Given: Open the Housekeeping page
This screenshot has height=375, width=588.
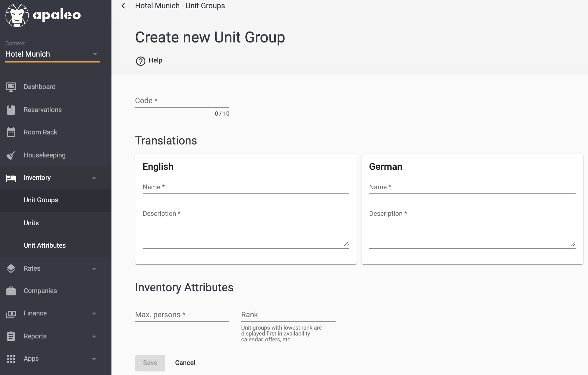Looking at the screenshot, I should [x=56, y=155].
